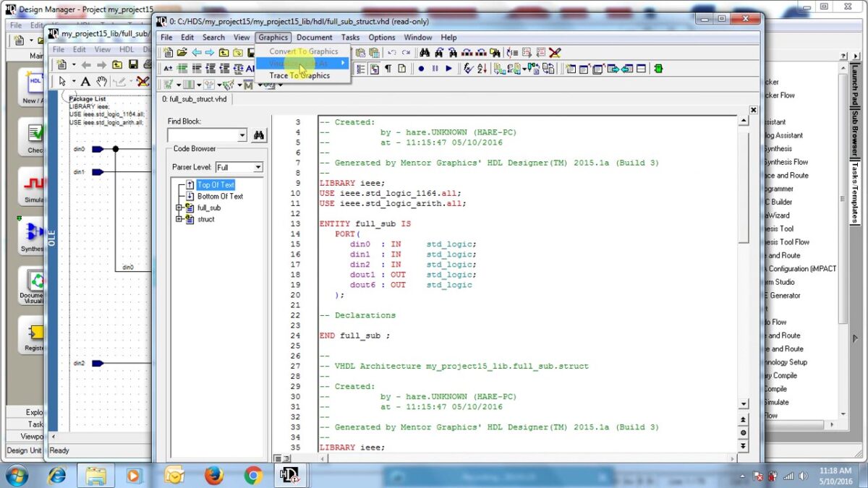Click the blue Forward arrow in text editor toolbar
Viewport: 868px width, 488px height.
coord(210,52)
